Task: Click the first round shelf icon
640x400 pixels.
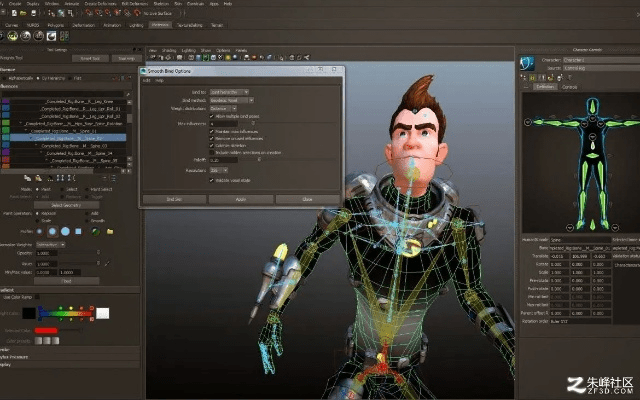Action: 14,35
